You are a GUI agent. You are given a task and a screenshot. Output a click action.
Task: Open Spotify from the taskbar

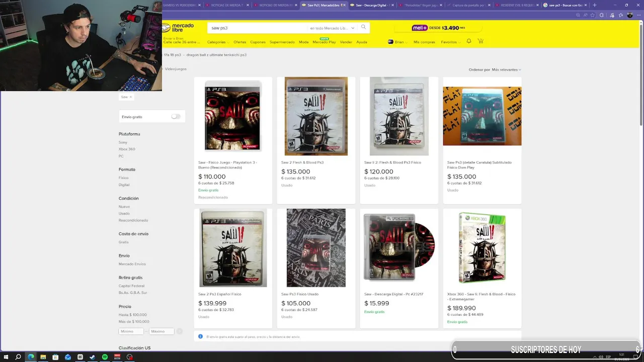click(x=105, y=357)
